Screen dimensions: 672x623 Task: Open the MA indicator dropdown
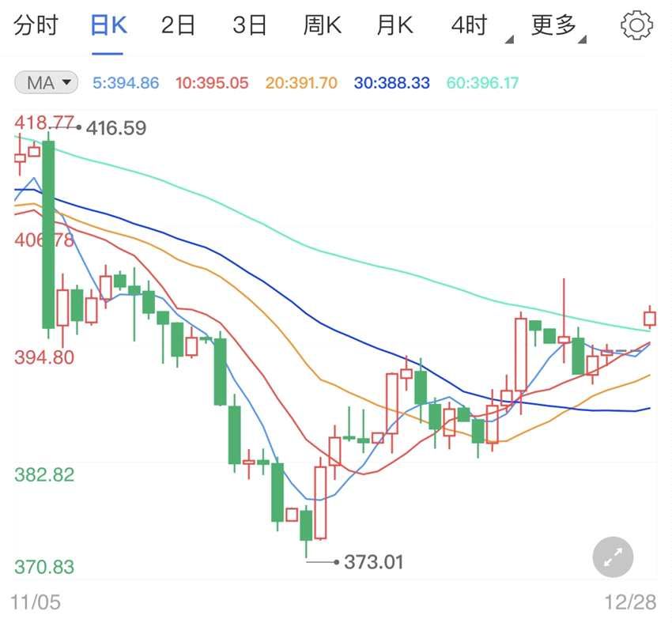[45, 82]
